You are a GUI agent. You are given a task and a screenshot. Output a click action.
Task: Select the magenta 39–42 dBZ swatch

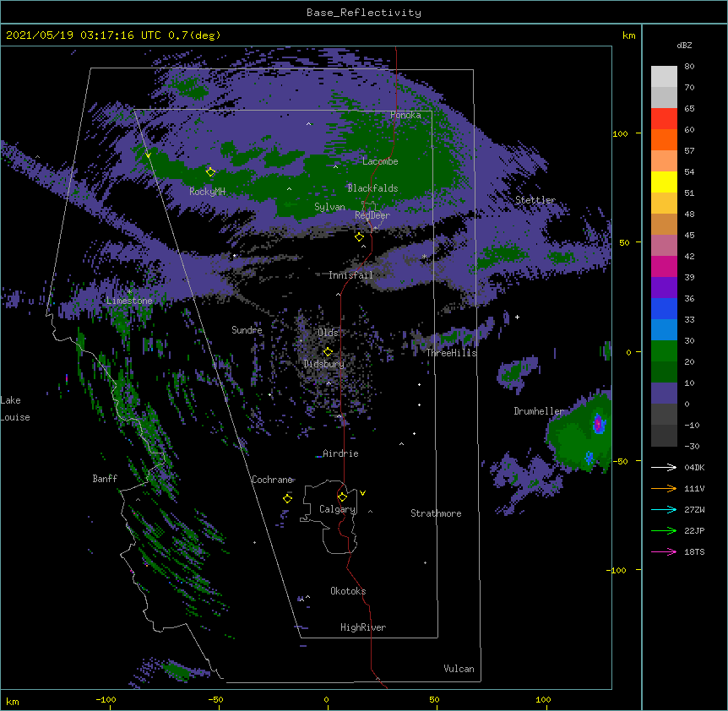coord(664,267)
